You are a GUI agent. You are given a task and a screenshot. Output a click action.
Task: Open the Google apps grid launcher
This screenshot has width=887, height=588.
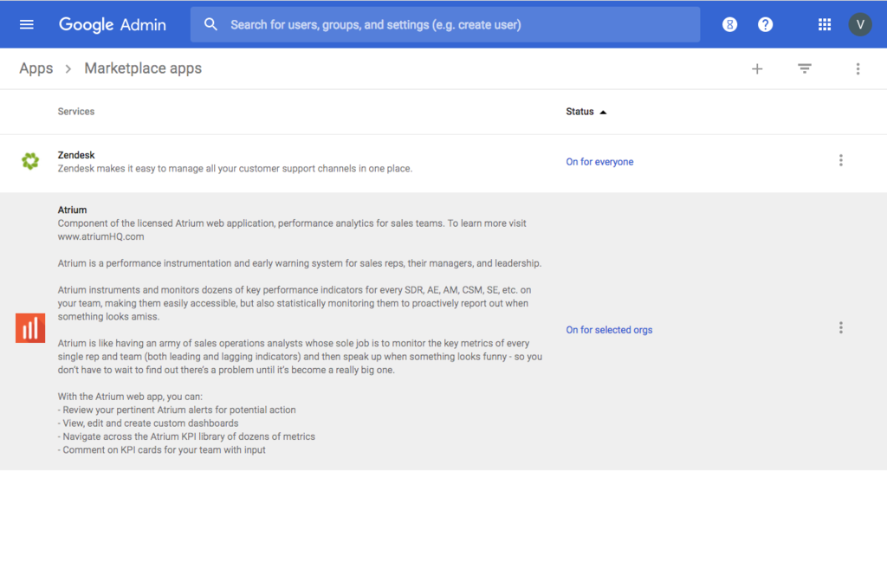pos(825,24)
